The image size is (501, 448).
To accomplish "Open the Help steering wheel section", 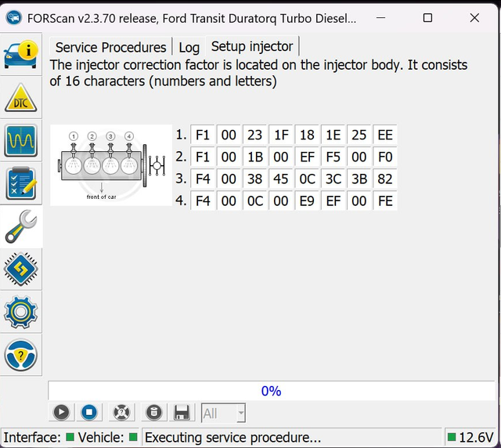I will coord(21,355).
